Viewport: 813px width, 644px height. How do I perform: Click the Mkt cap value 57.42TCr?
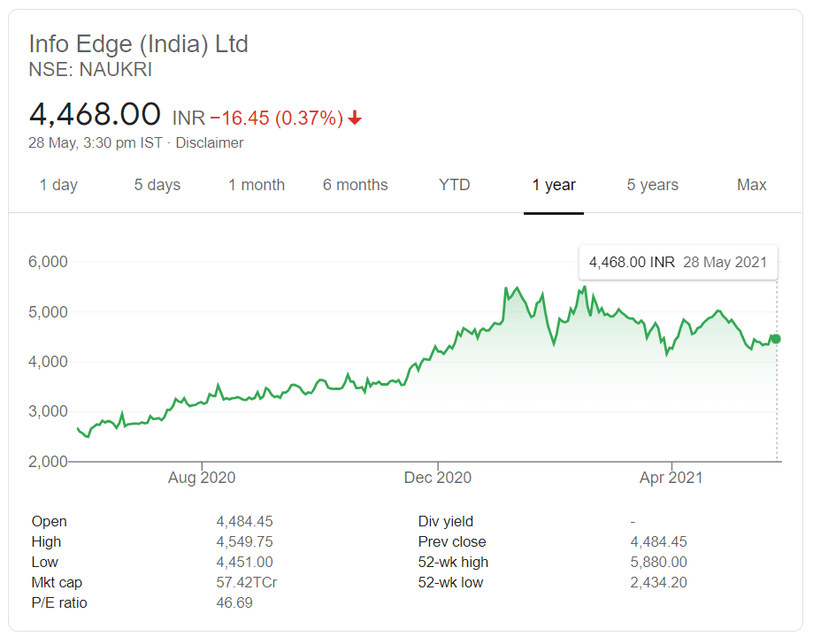click(246, 582)
